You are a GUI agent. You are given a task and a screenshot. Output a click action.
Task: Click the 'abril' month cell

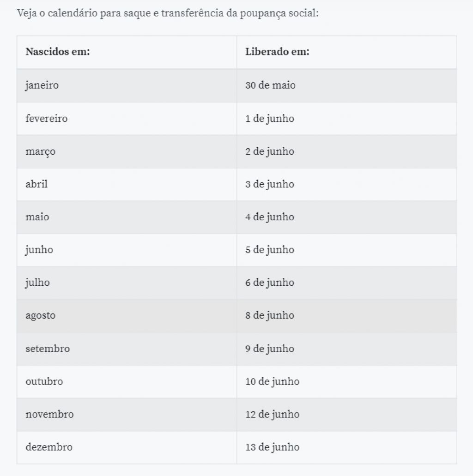pos(127,184)
